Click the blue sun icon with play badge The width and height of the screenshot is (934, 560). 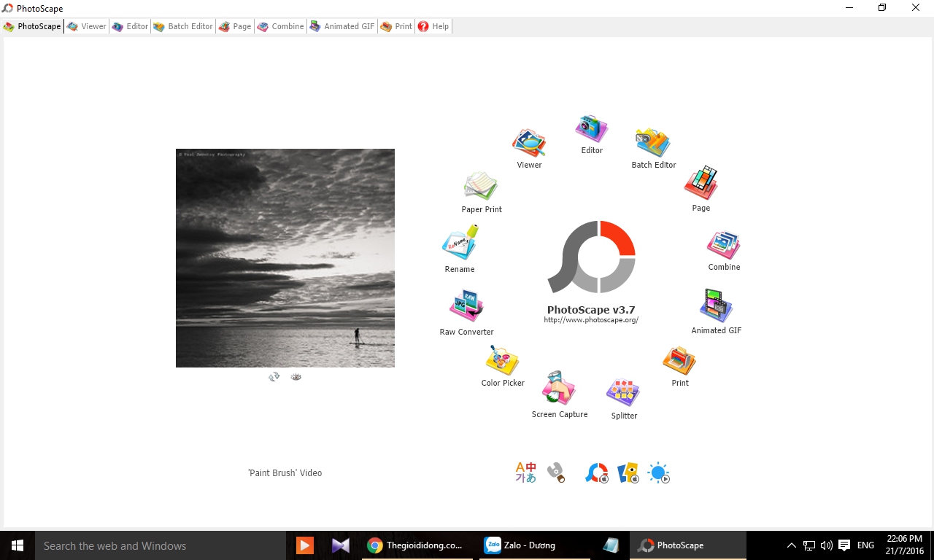pos(659,473)
